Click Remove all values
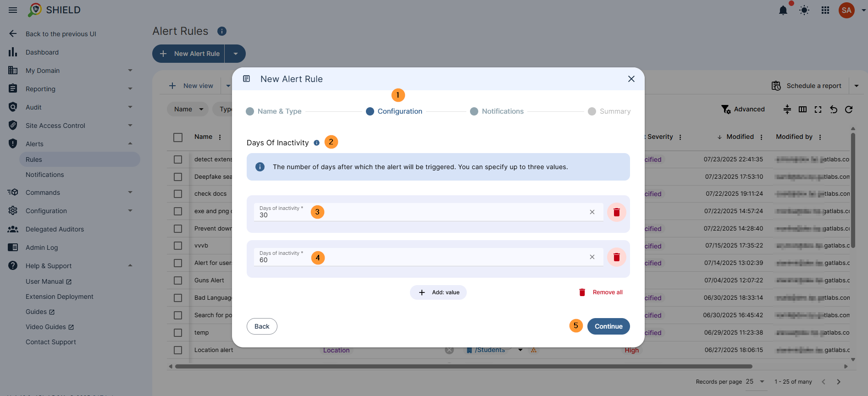868x396 pixels. tap(601, 292)
